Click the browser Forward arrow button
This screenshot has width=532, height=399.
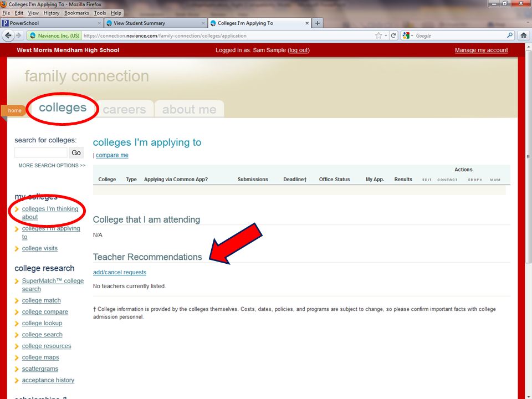19,35
